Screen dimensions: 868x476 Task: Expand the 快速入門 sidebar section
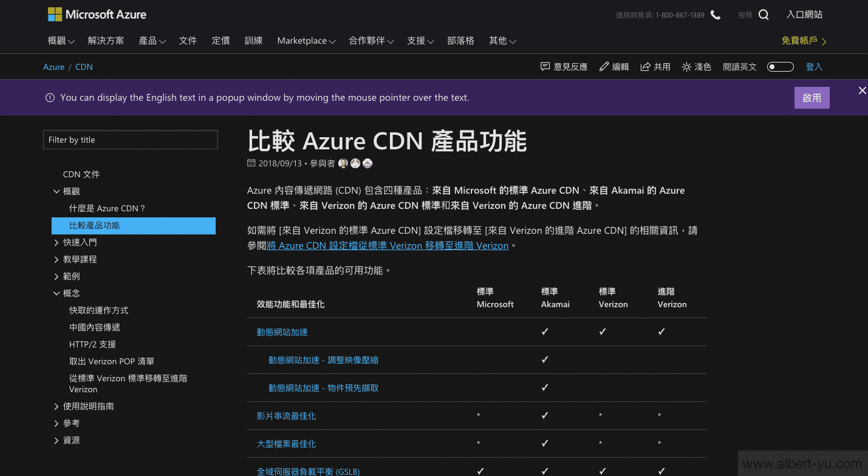(x=56, y=242)
